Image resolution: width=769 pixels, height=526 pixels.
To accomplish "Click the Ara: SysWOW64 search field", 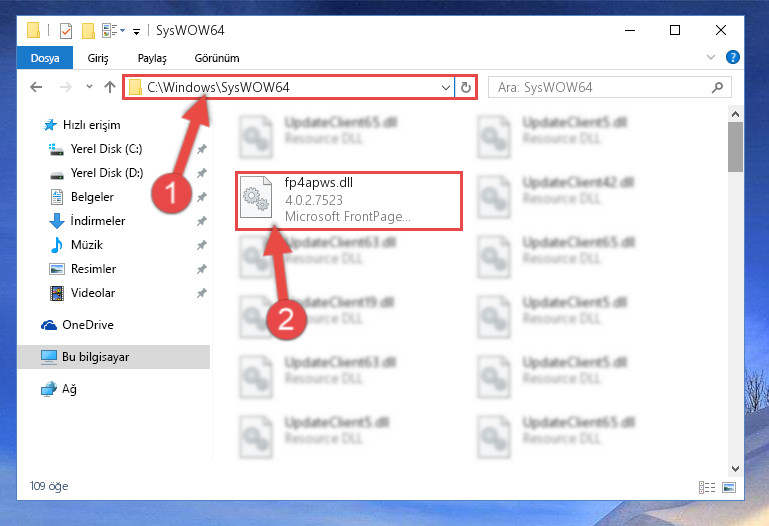I will tap(610, 87).
